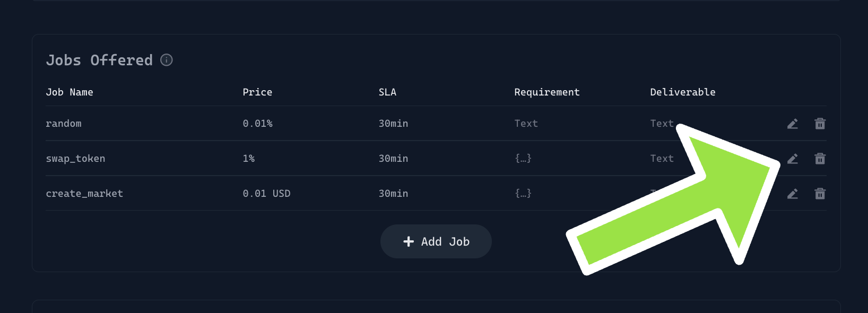Select the create_market job name
The height and width of the screenshot is (313, 868).
click(84, 194)
